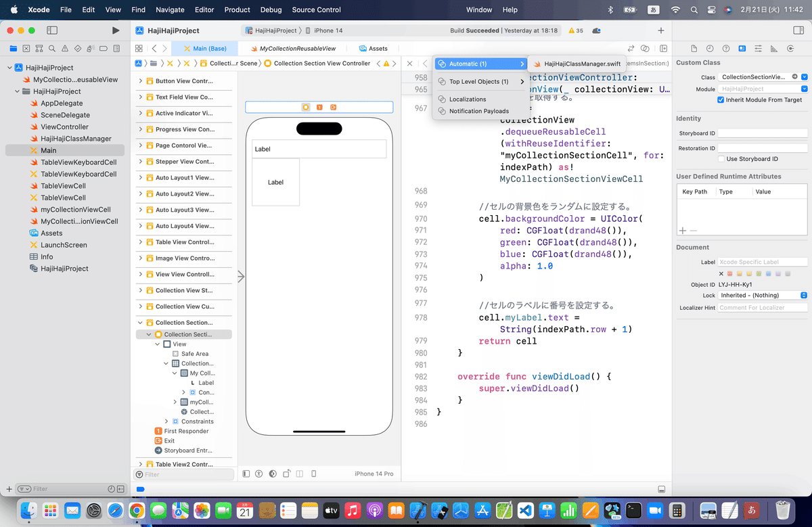Image resolution: width=812 pixels, height=527 pixels.
Task: Click the 35 warnings indicator
Action: coord(576,30)
